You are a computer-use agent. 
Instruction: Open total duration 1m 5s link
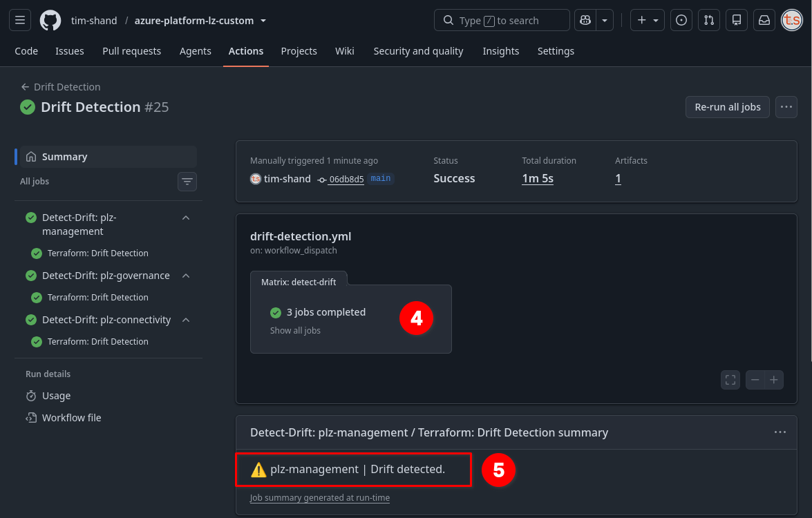pyautogui.click(x=538, y=178)
